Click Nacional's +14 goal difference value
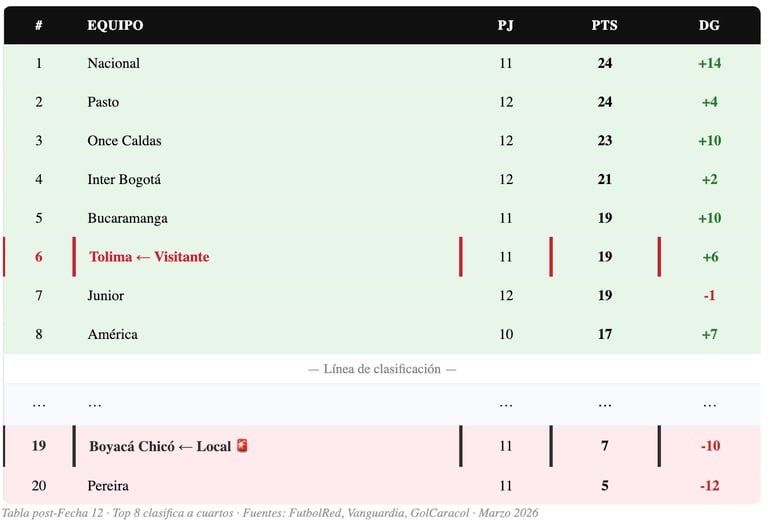Viewport: 768px width, 523px height. click(x=709, y=63)
